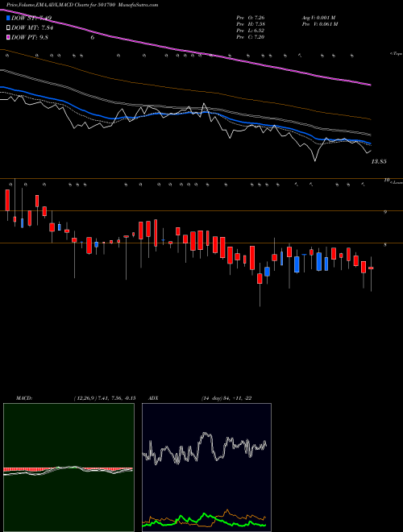Screen dimensions: 403x532
Task: Click the ADX panel heading
Action: pyautogui.click(x=152, y=398)
